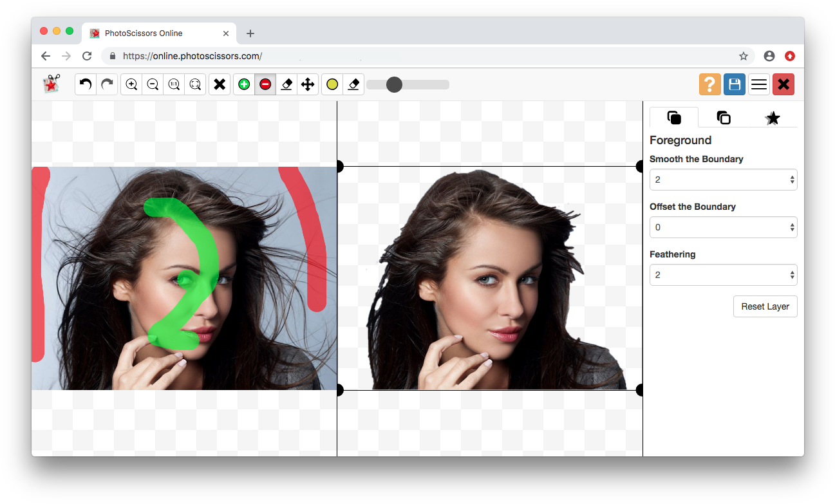
Task: Select the green foreground marker tool
Action: 244,84
